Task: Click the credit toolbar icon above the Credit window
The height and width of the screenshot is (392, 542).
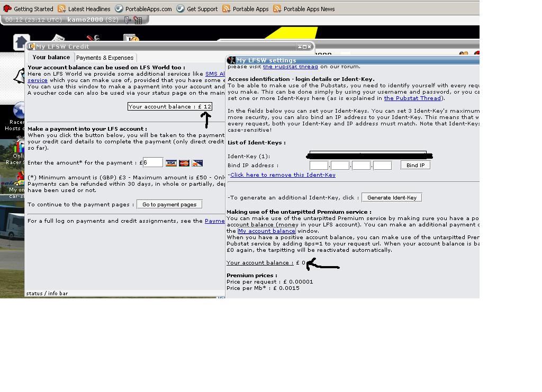Action: tap(131, 38)
